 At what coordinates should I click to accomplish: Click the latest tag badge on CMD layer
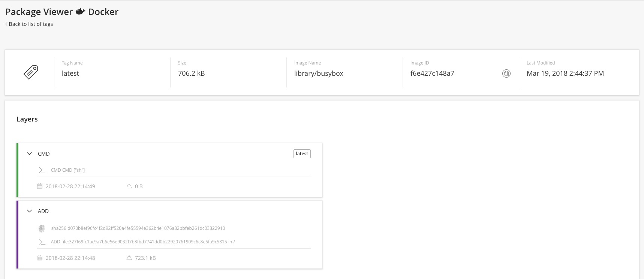302,154
